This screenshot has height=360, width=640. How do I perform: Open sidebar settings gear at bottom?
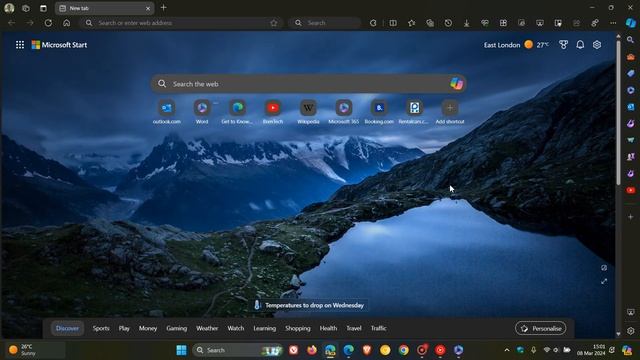coord(631,331)
